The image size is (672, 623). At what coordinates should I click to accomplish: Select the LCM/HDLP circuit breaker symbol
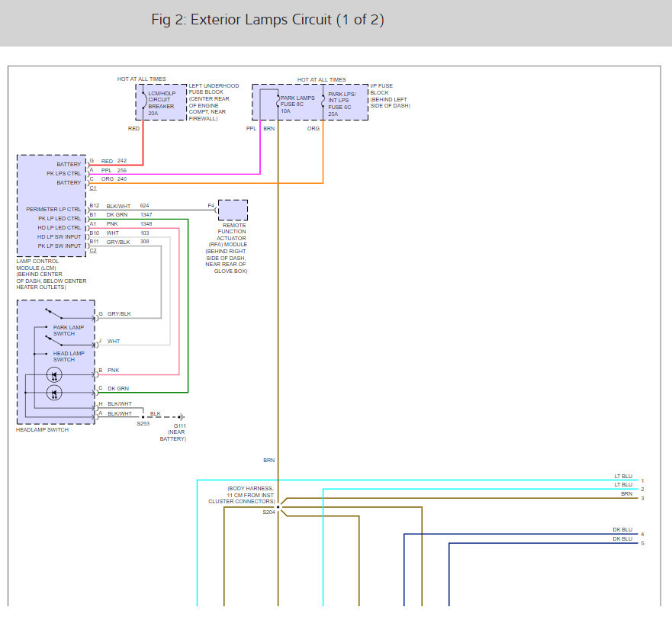click(143, 101)
